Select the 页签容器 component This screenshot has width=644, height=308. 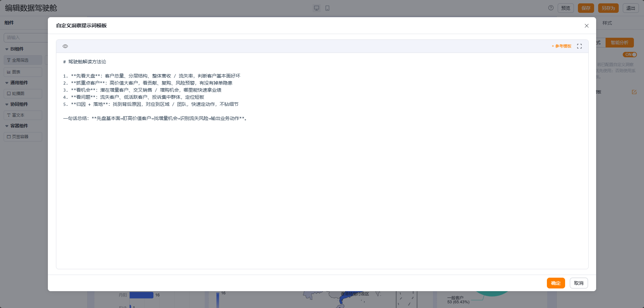pos(23,136)
